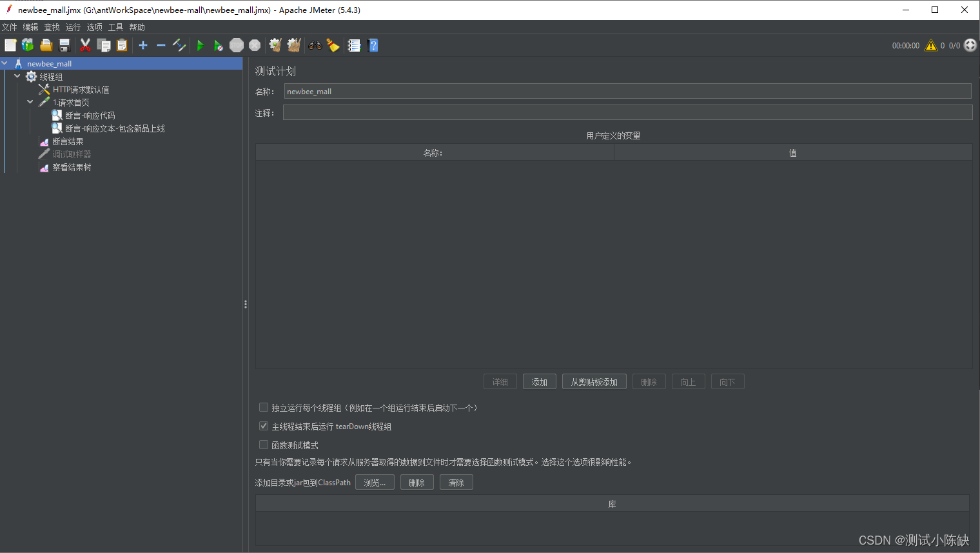
Task: Click the Open file folder icon
Action: 46,45
